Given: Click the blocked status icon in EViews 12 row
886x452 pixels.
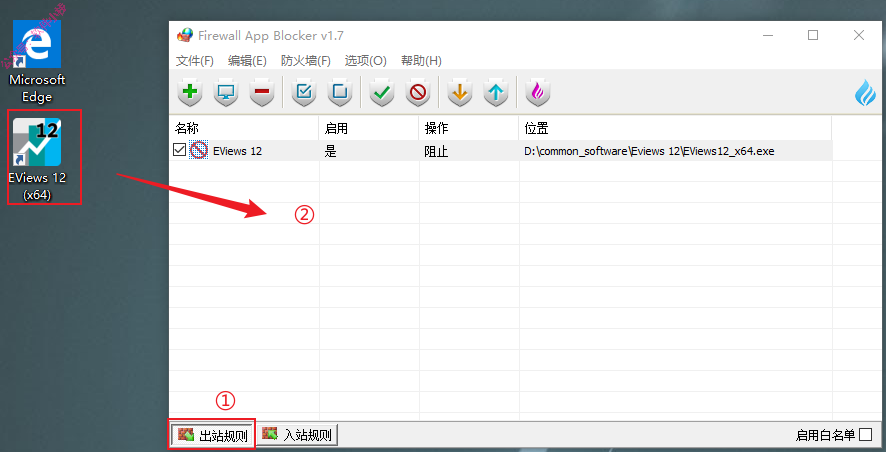Looking at the screenshot, I should [x=198, y=151].
